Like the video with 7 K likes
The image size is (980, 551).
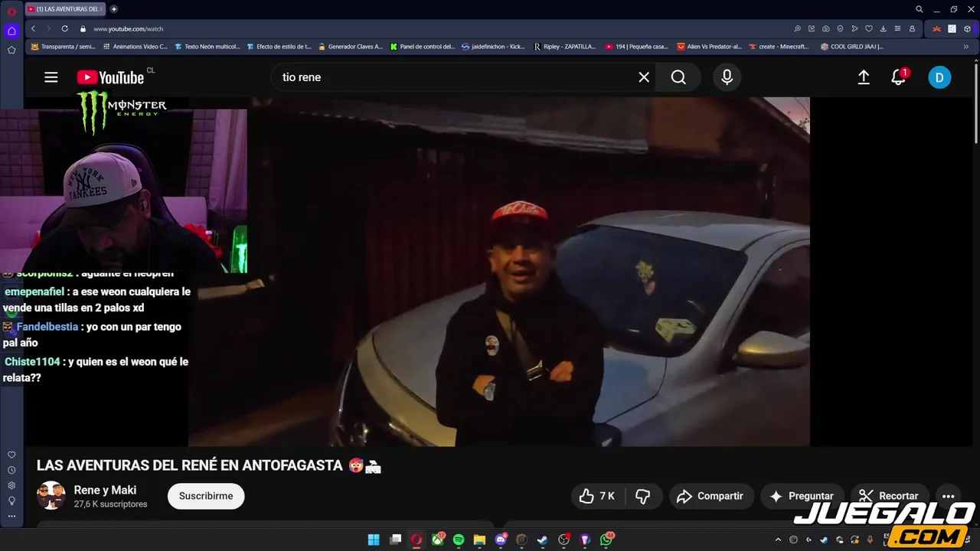tap(597, 496)
